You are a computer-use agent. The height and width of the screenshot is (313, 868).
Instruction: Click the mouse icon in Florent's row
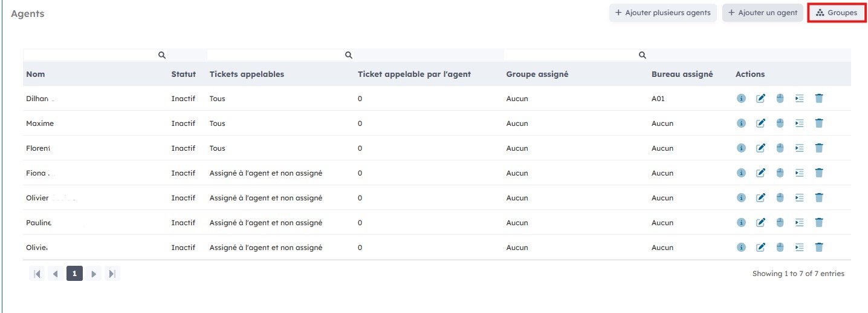point(780,148)
